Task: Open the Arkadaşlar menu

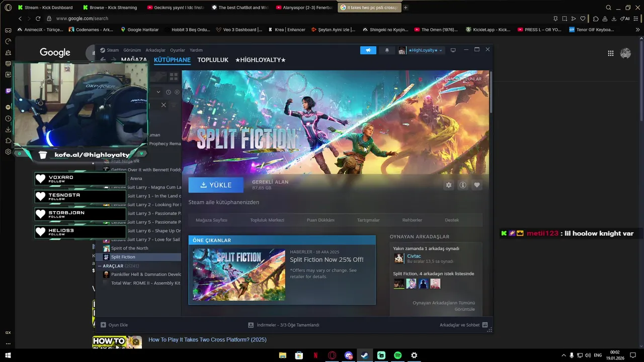Action: (x=155, y=50)
